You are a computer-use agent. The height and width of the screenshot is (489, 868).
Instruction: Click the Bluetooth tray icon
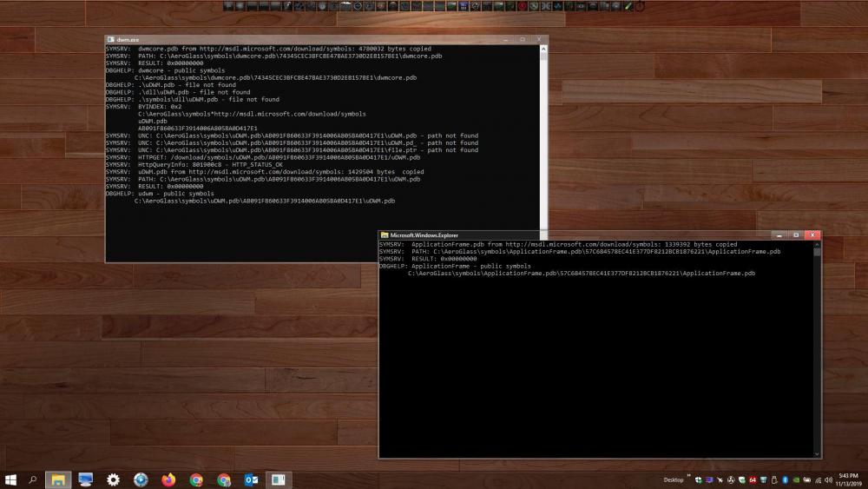click(785, 479)
